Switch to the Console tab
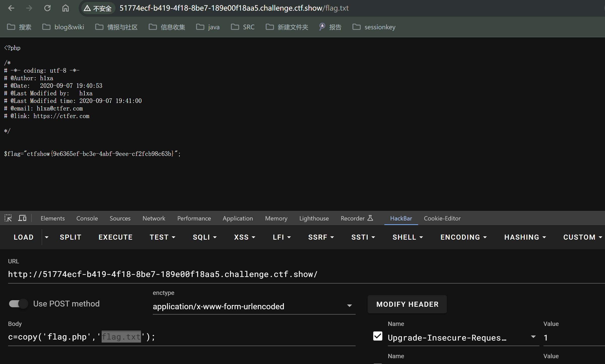Screen dimensions: 605x364 [87, 218]
